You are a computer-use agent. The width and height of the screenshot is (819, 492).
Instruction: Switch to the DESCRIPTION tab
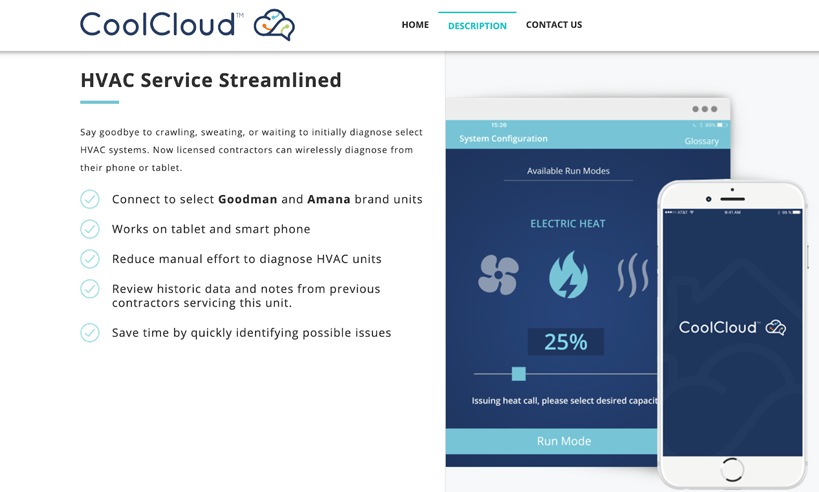click(x=477, y=26)
